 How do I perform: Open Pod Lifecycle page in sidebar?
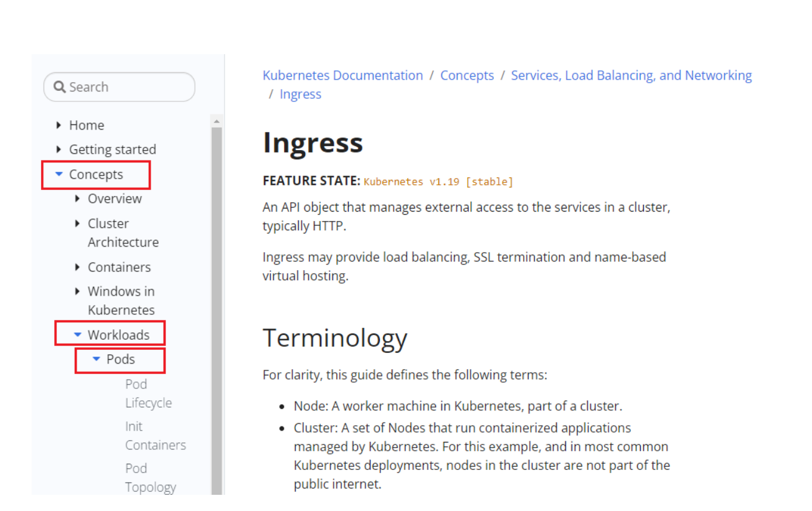pyautogui.click(x=148, y=393)
